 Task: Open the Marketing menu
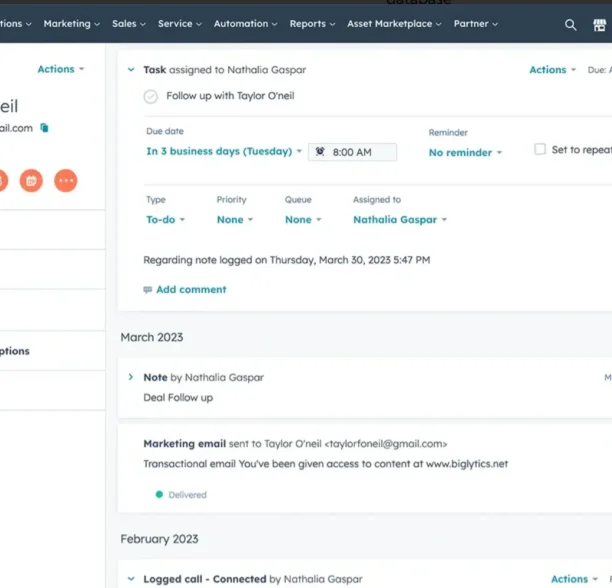tap(72, 24)
